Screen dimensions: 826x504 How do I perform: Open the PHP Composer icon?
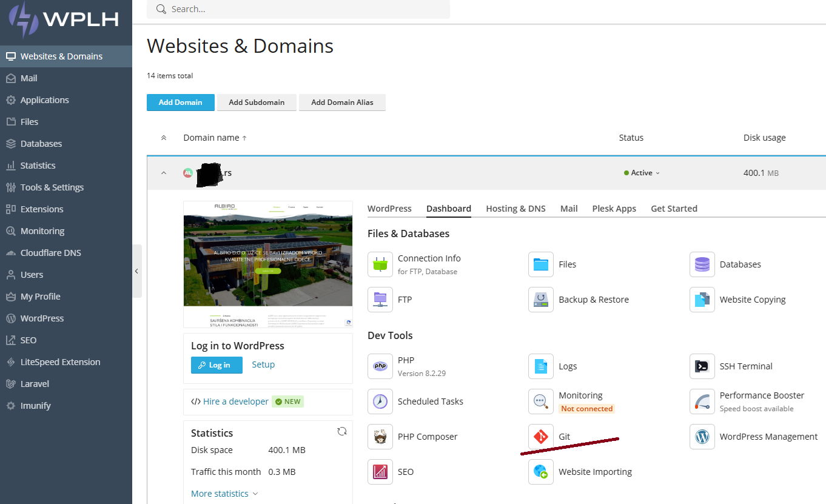(x=380, y=437)
